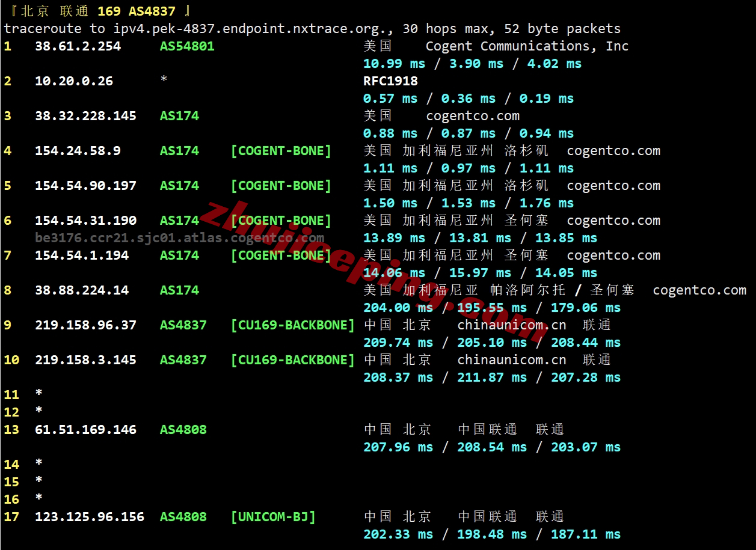Viewport: 756px width, 550px height.
Task: Select hop 10 IP address 219.158.3.145
Action: click(85, 360)
